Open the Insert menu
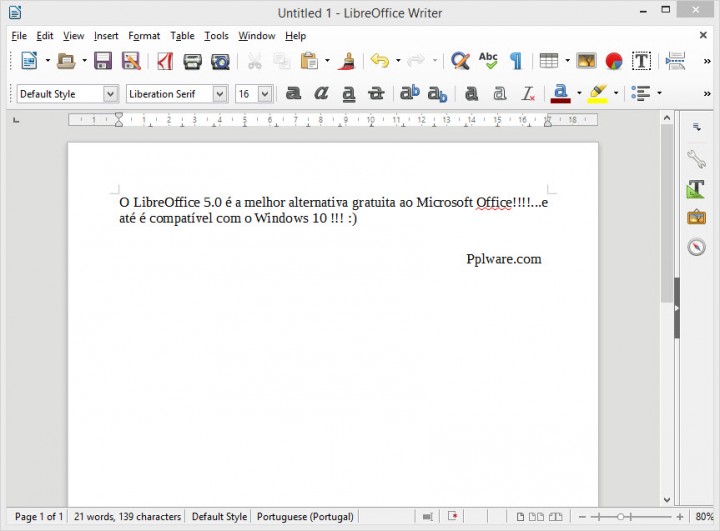720x531 pixels. [106, 36]
